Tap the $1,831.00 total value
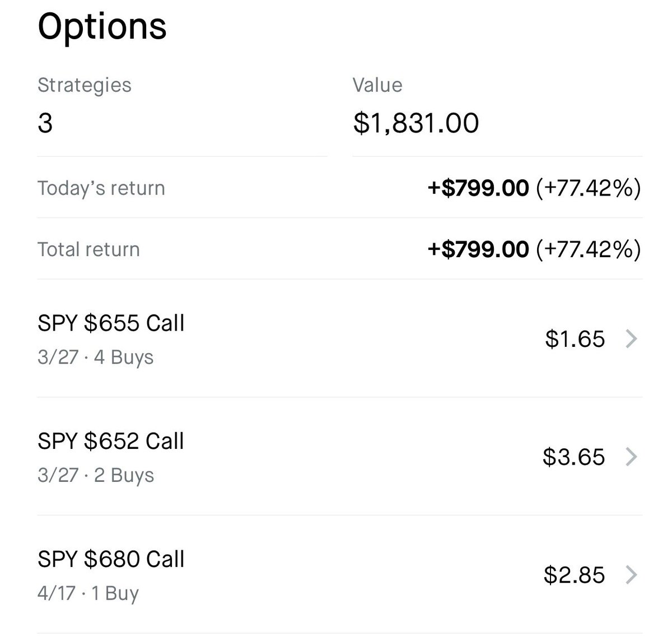This screenshot has height=636, width=672. click(x=416, y=123)
